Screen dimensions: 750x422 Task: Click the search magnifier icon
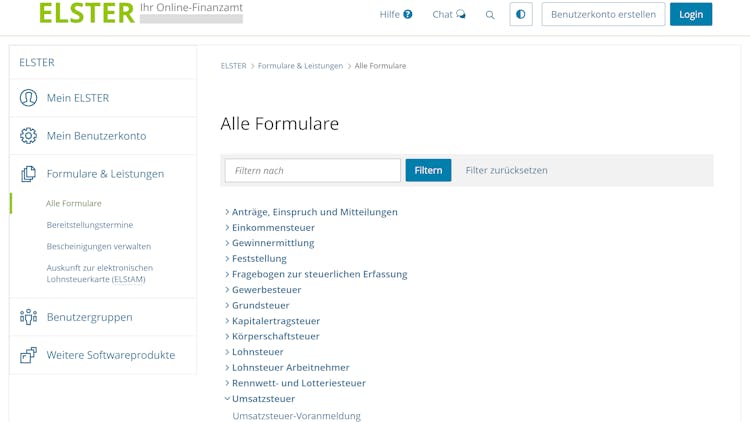[490, 15]
